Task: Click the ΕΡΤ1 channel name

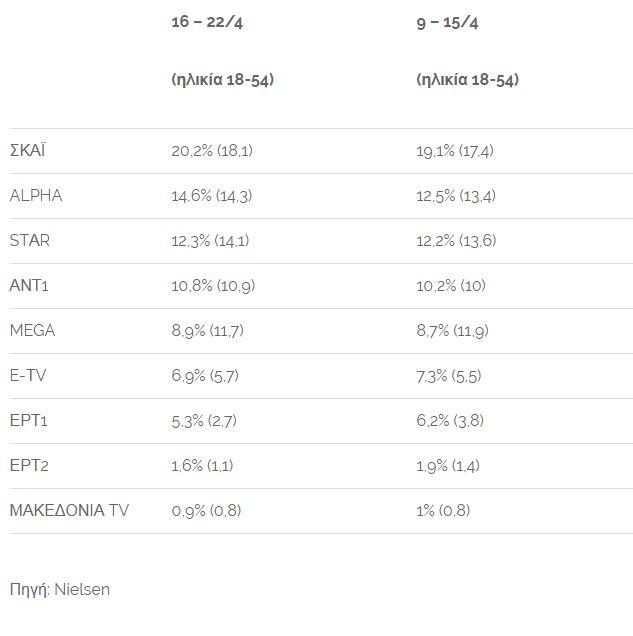Action: point(29,421)
